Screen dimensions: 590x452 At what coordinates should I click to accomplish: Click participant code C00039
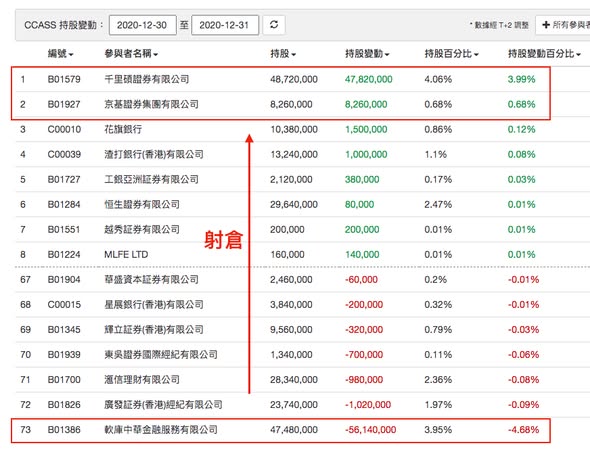[x=64, y=154]
